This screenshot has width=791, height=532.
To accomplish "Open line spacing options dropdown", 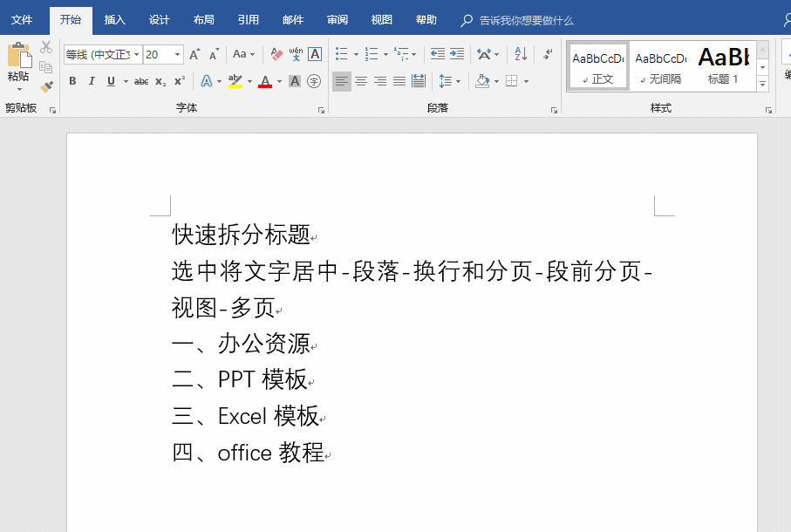I will [x=459, y=81].
